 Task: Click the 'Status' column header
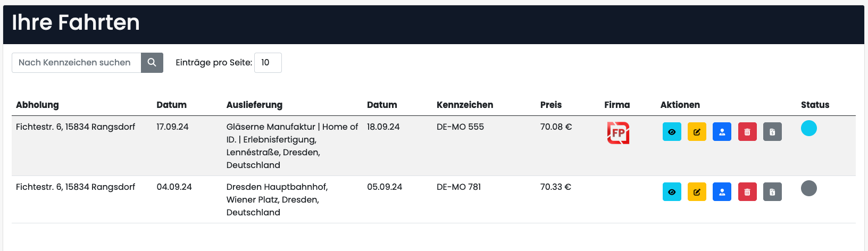tap(815, 105)
